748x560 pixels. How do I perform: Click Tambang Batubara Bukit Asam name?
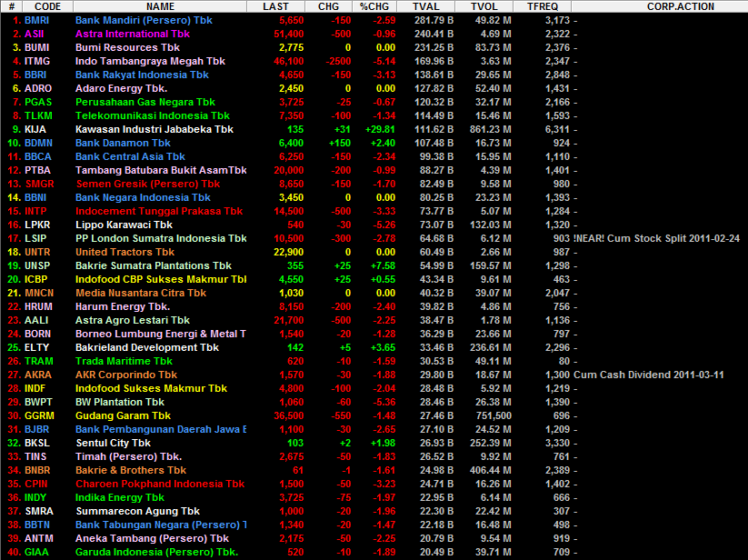[x=161, y=170]
